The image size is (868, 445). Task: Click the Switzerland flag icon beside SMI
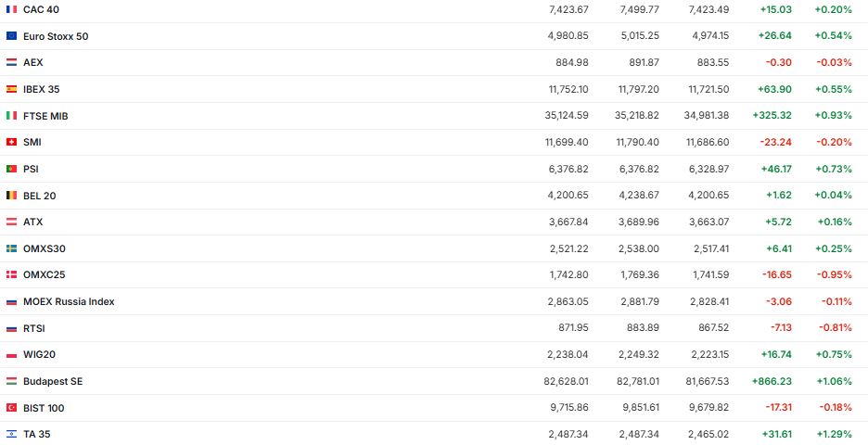[x=11, y=142]
